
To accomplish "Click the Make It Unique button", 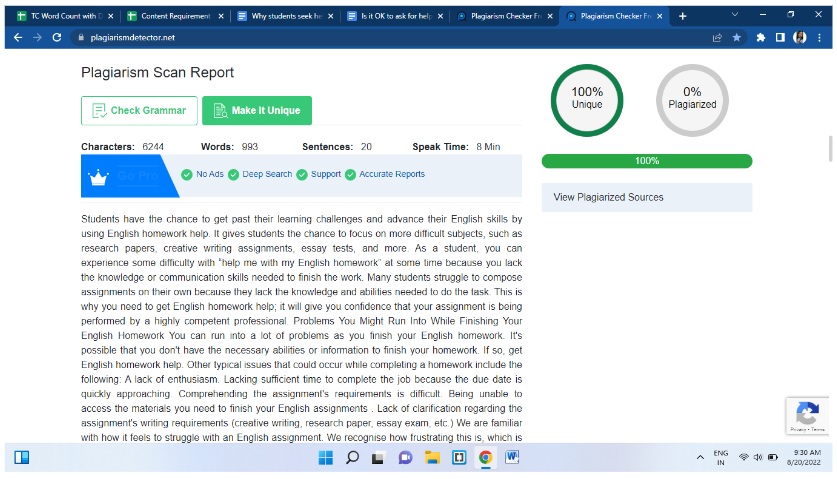I will (257, 111).
